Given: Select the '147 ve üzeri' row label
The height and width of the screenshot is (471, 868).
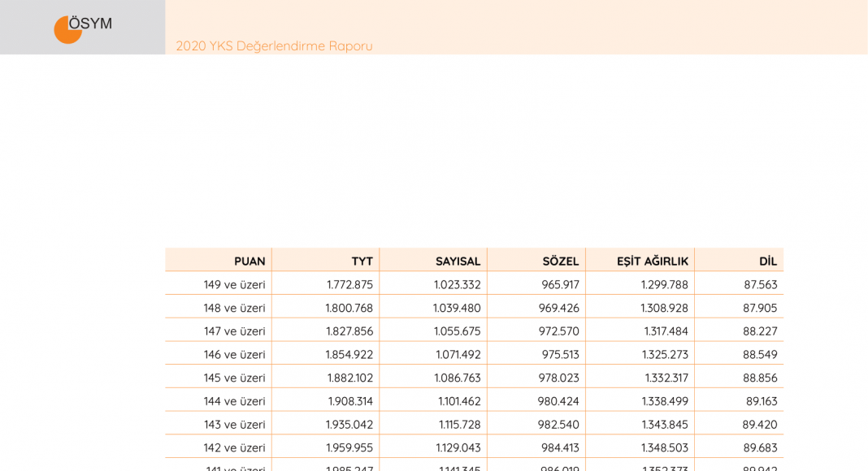Looking at the screenshot, I should tap(235, 331).
